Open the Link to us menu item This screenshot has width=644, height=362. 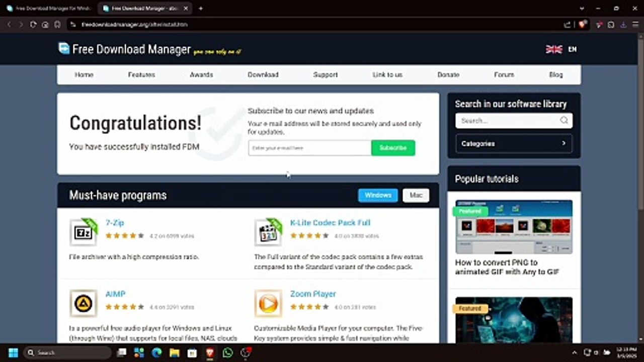[387, 74]
